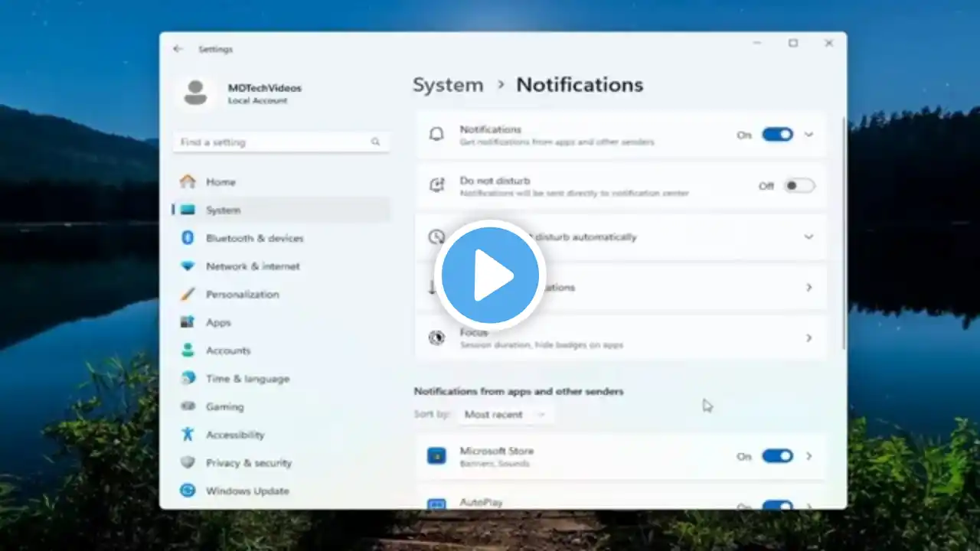
Task: Click the search magnifier icon
Action: point(375,142)
